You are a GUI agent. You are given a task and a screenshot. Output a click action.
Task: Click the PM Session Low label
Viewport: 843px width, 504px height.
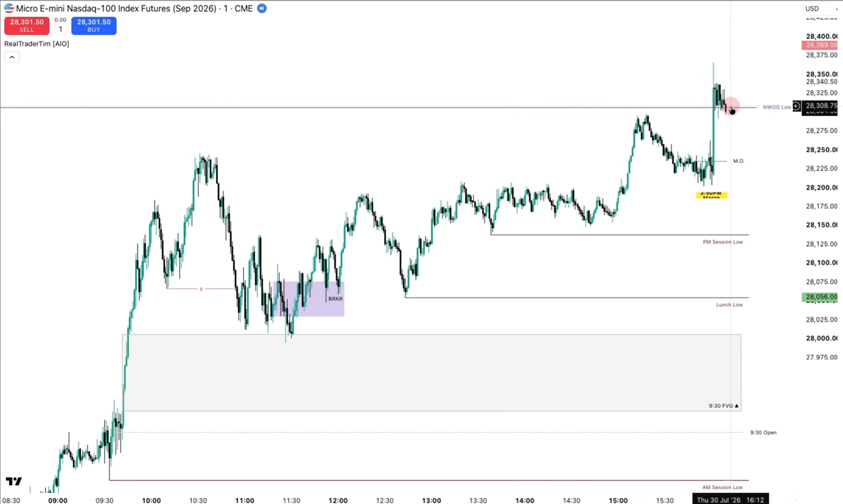pyautogui.click(x=723, y=242)
